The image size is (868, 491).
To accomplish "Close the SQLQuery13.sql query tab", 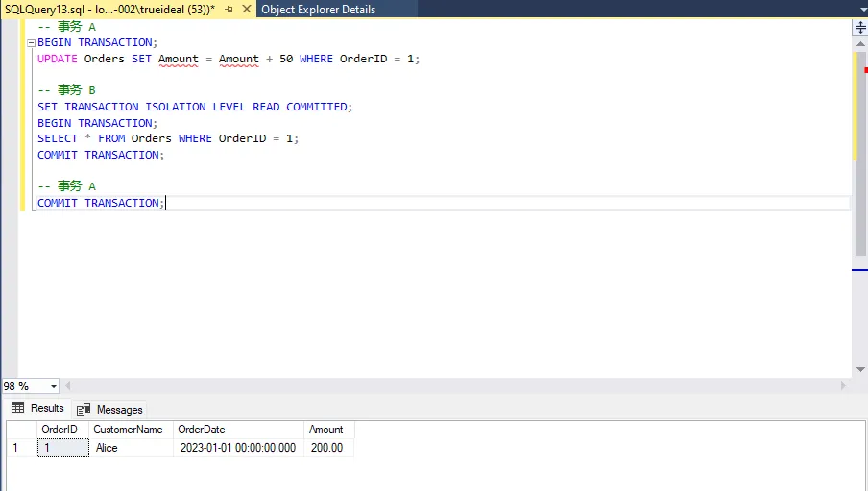I will pos(245,10).
